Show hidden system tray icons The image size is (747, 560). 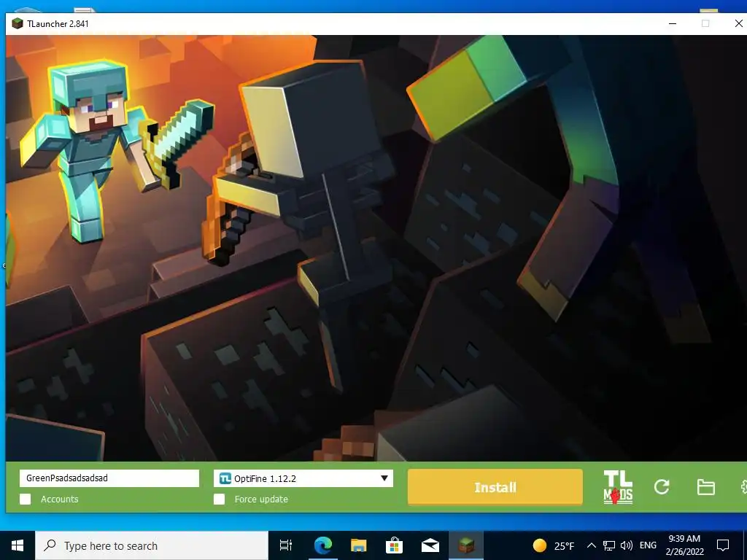591,545
